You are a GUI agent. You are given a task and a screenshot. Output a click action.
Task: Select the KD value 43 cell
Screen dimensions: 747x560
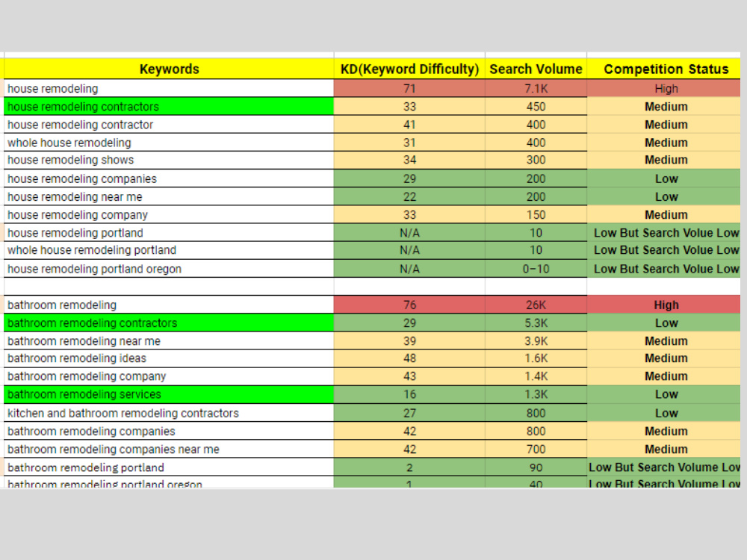[409, 376]
